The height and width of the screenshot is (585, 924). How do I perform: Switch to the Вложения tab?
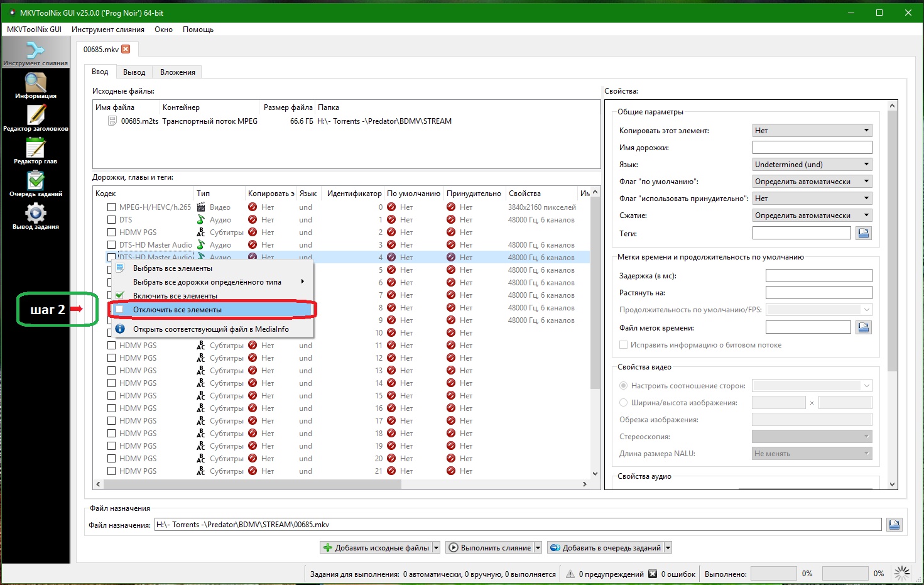[177, 72]
